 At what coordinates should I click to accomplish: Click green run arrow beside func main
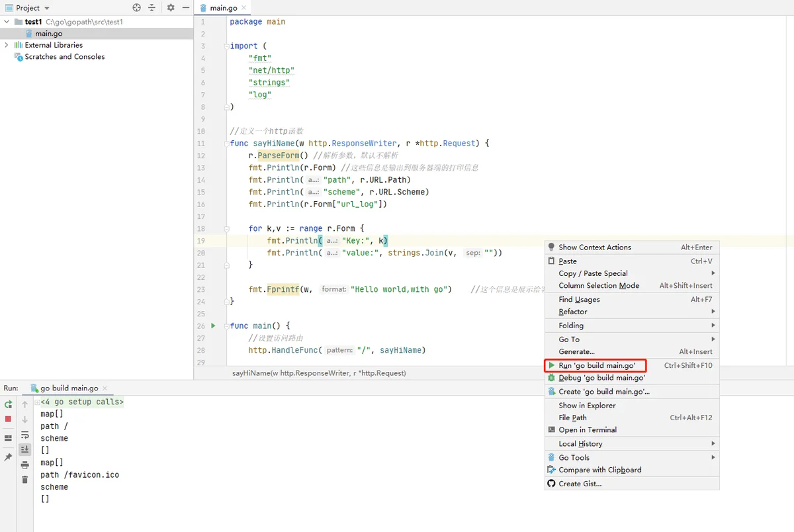[213, 326]
